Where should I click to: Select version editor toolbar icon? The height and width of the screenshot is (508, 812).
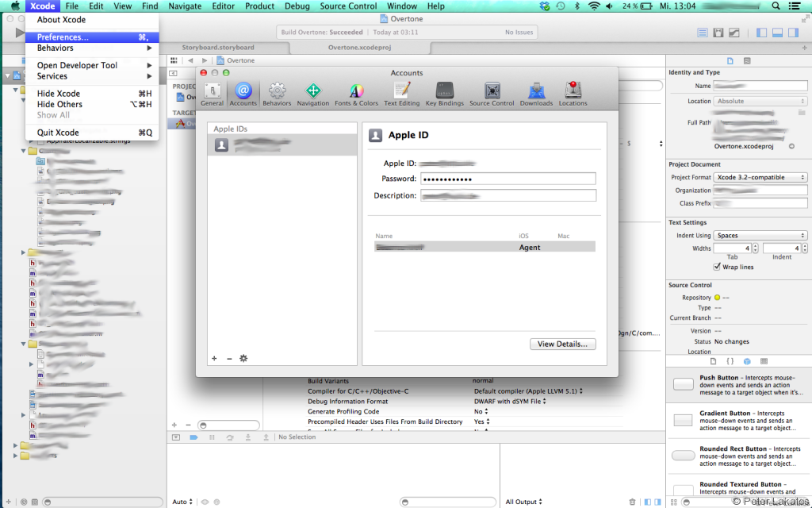[x=734, y=33]
